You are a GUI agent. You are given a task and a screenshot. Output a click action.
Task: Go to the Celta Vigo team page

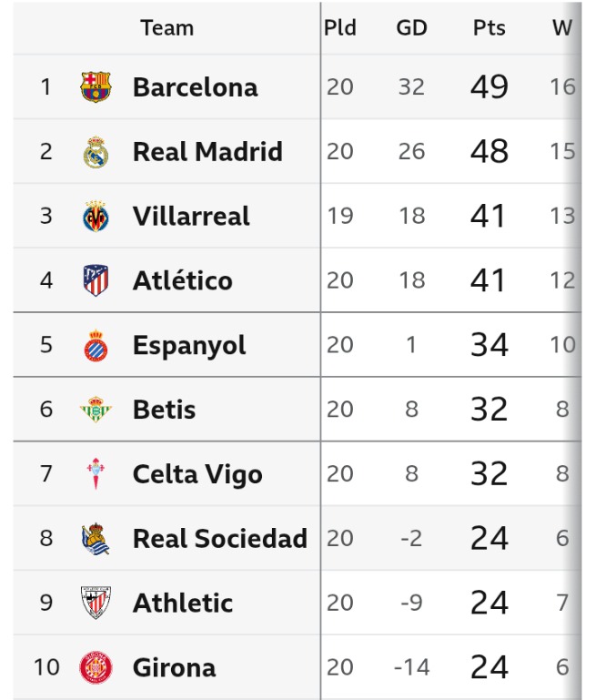[x=197, y=474]
